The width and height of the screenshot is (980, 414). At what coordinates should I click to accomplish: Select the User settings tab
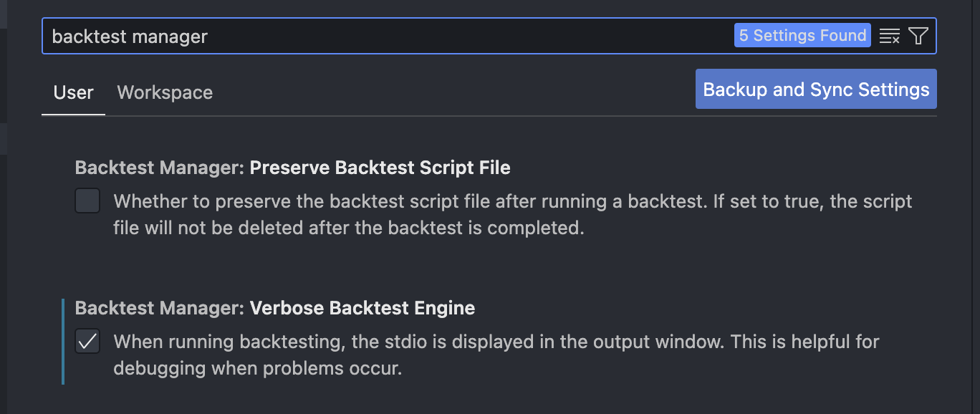73,93
